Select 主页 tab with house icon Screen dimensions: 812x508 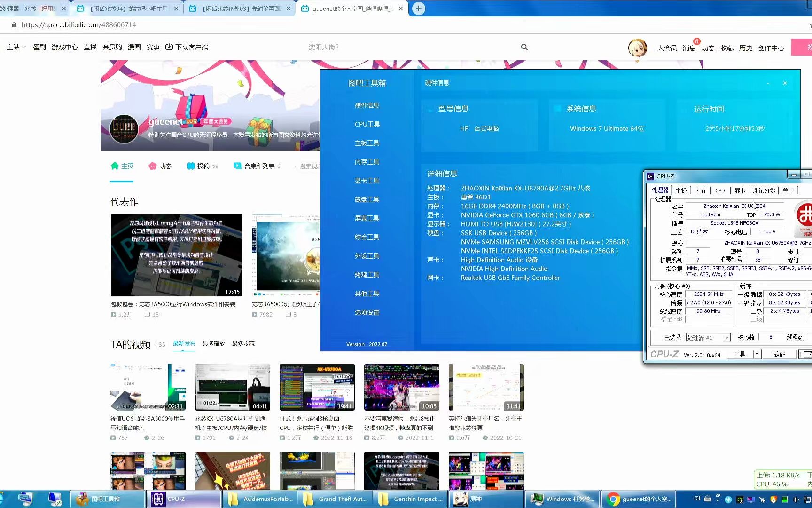tap(122, 166)
